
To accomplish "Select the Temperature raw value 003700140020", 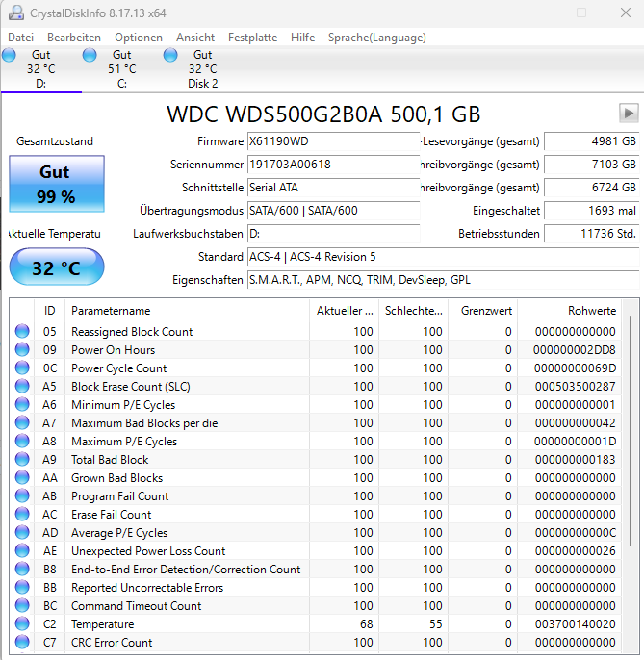I will tap(576, 624).
